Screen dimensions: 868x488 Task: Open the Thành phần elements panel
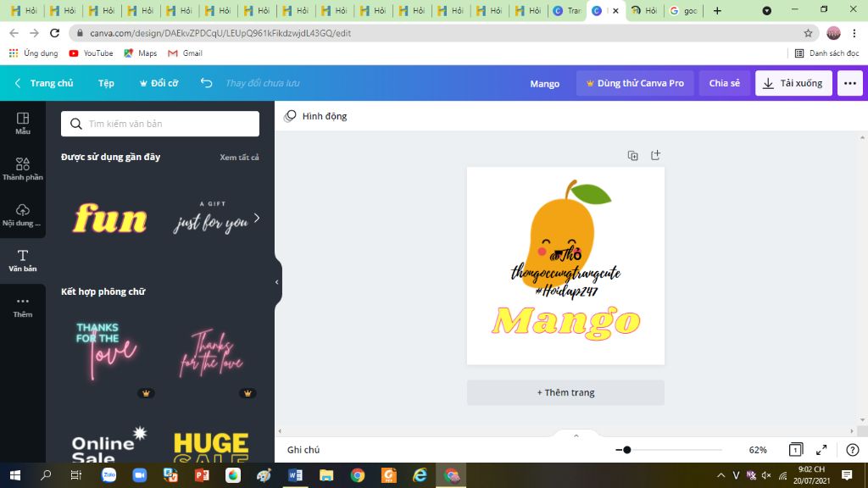(23, 169)
